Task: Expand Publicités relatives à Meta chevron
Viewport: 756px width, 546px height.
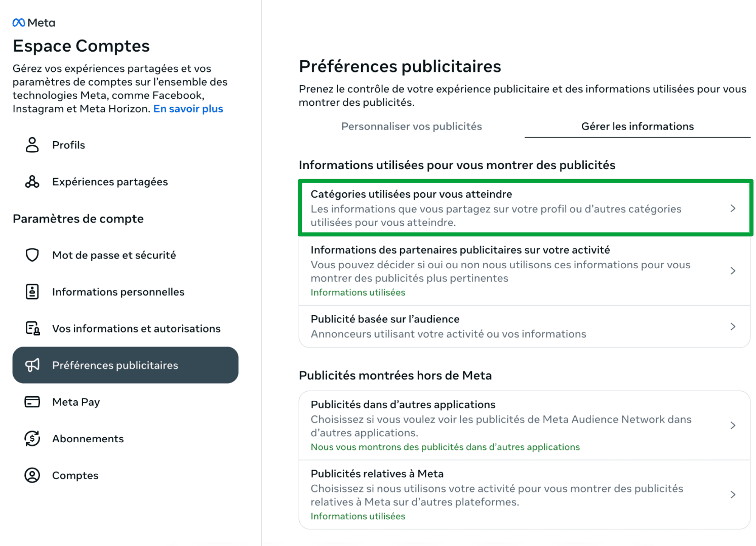Action: (x=733, y=495)
